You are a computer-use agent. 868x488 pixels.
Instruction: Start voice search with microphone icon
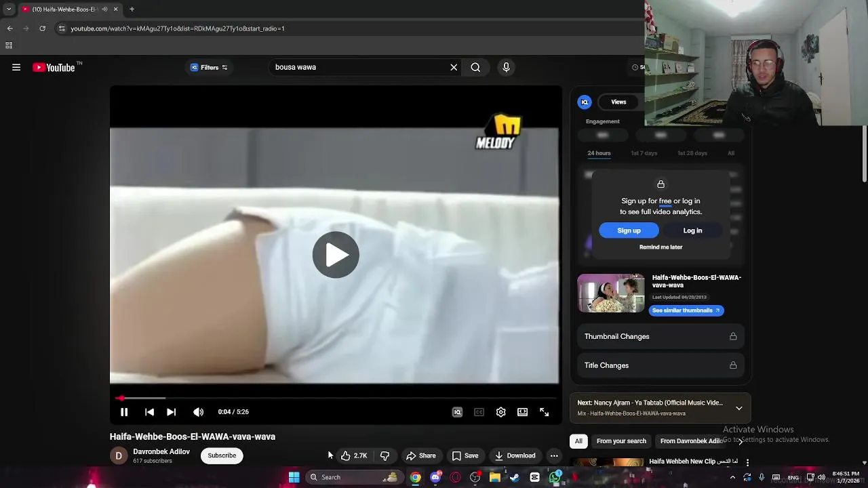[506, 67]
